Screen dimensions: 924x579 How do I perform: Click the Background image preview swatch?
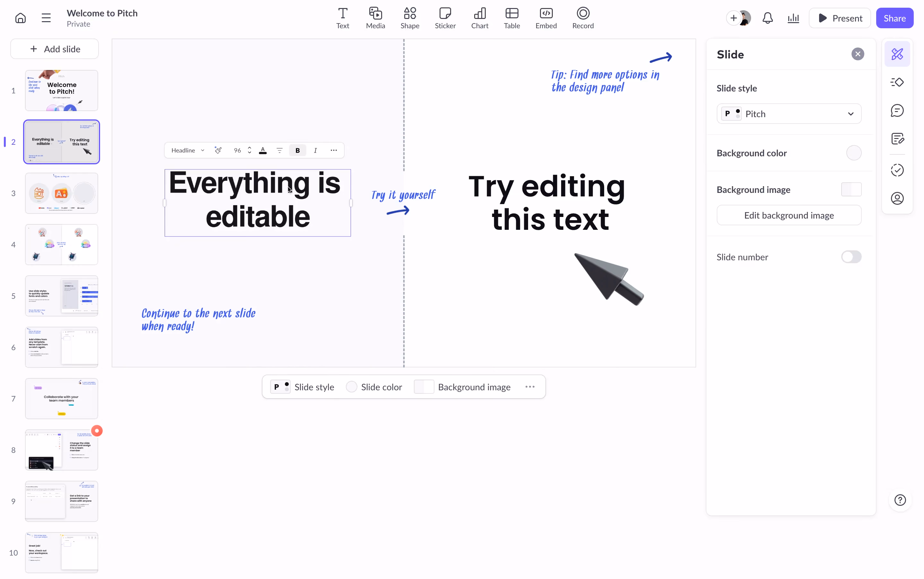[x=851, y=189]
